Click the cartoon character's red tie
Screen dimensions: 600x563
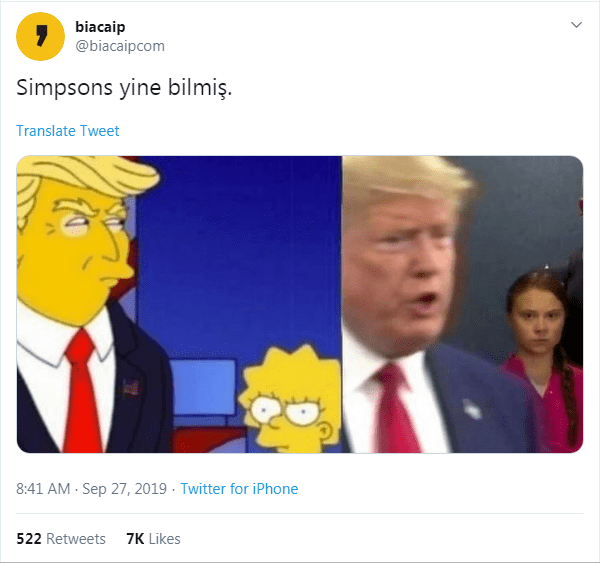tap(82, 390)
